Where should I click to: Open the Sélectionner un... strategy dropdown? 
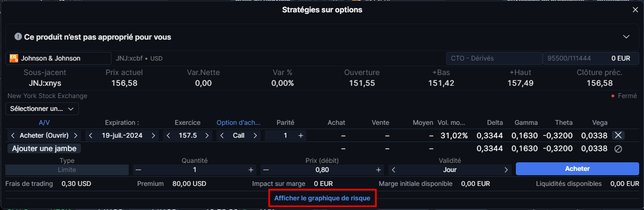[42, 109]
